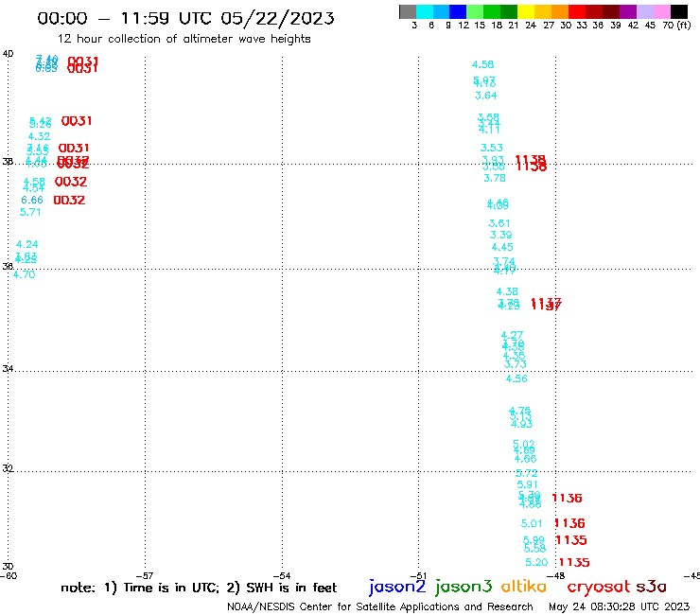
Task: Select the cryosat satellite legend label
Action: click(x=599, y=588)
